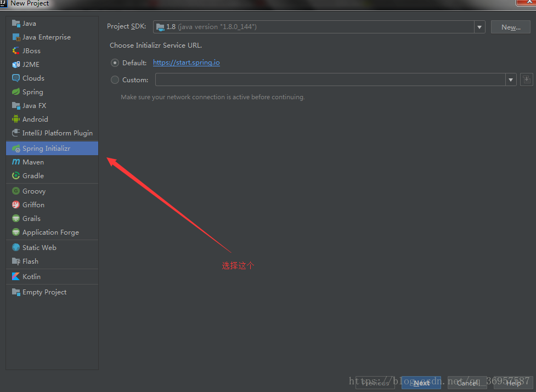
Task: Click the Empty Project folder icon
Action: pyautogui.click(x=16, y=292)
